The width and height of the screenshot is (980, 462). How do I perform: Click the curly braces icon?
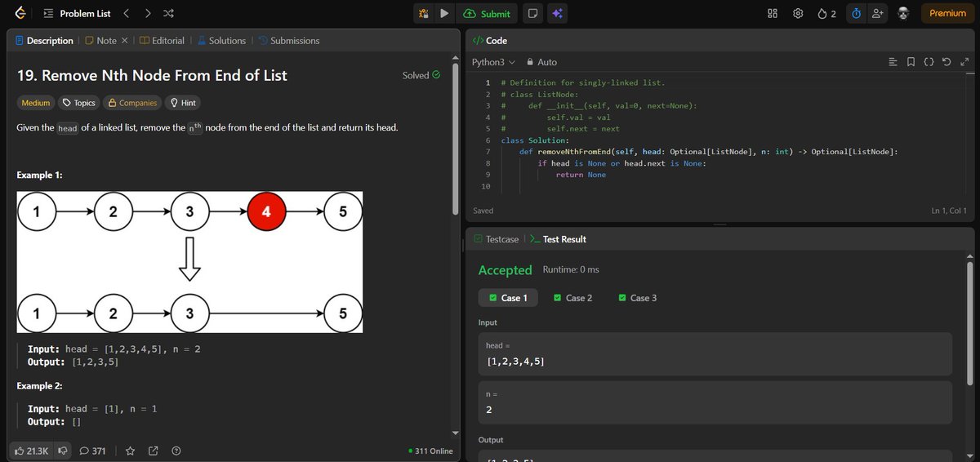point(929,62)
